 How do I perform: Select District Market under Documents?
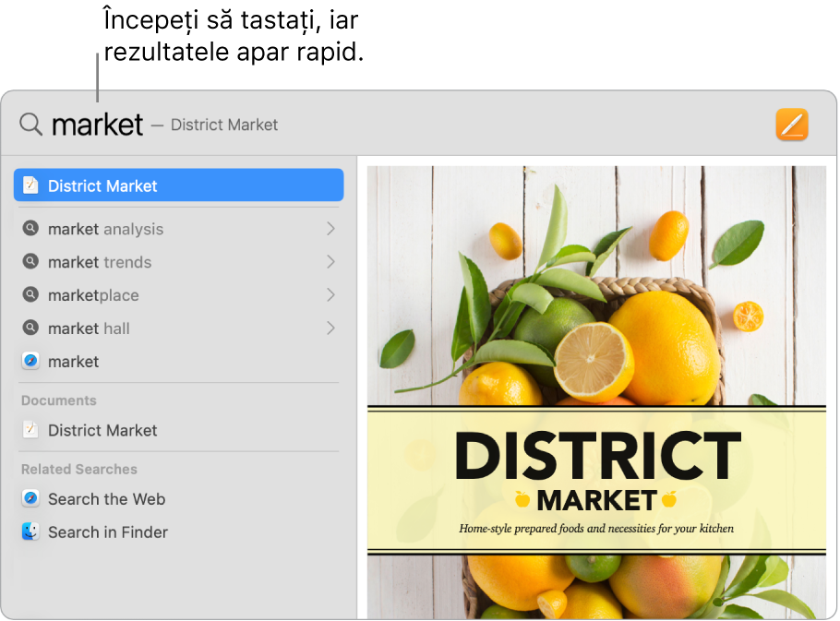click(104, 430)
